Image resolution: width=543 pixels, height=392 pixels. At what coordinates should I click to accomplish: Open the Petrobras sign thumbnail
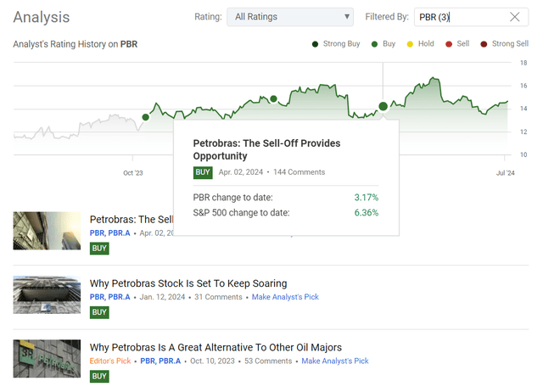click(x=48, y=359)
